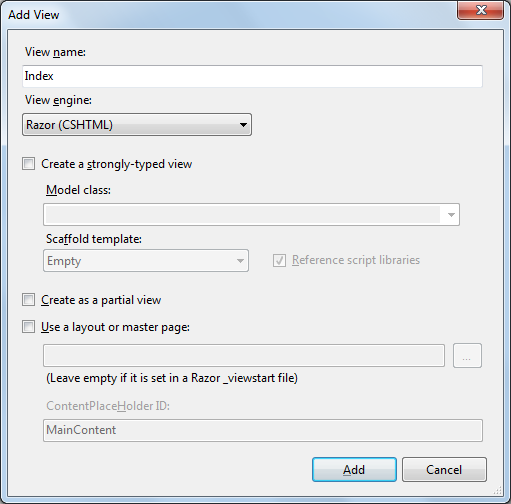
Task: Click the Cancel button
Action: (x=444, y=470)
